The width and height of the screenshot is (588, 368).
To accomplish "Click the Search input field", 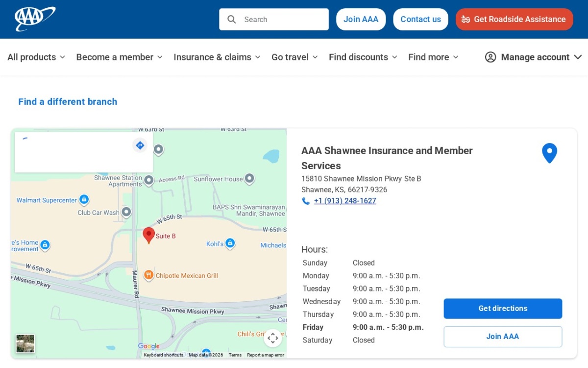I will point(274,19).
